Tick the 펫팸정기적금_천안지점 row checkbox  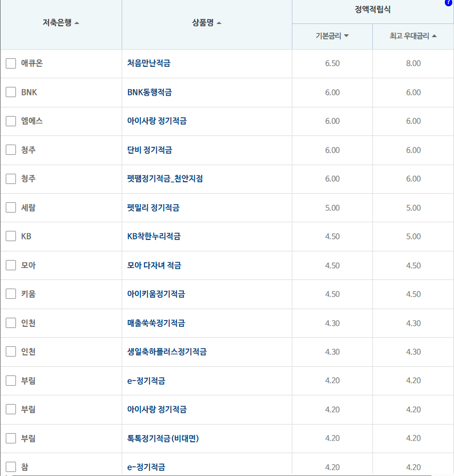11,179
